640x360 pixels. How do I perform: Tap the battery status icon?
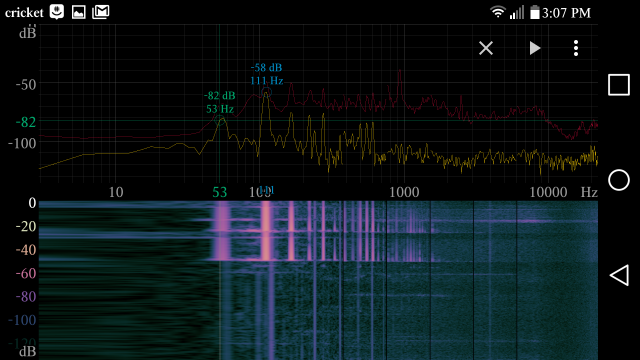click(535, 12)
